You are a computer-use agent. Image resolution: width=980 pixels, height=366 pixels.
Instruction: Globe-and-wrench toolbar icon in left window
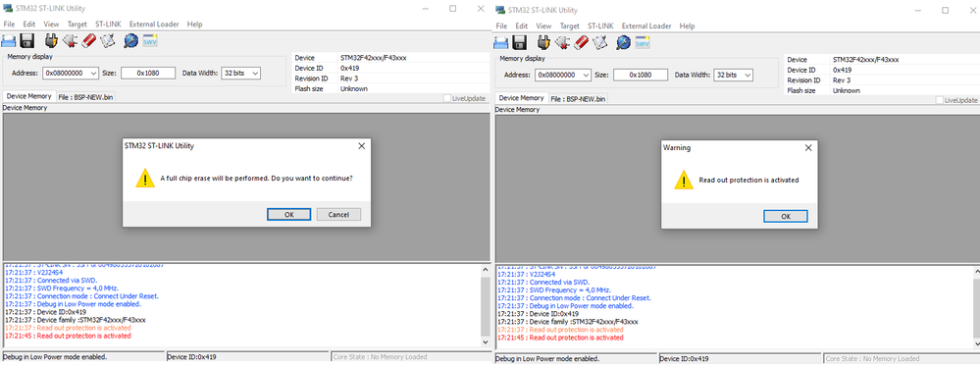pyautogui.click(x=130, y=41)
